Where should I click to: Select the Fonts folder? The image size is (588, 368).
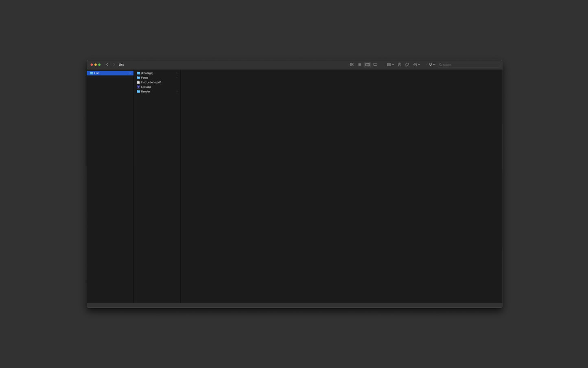click(x=157, y=78)
